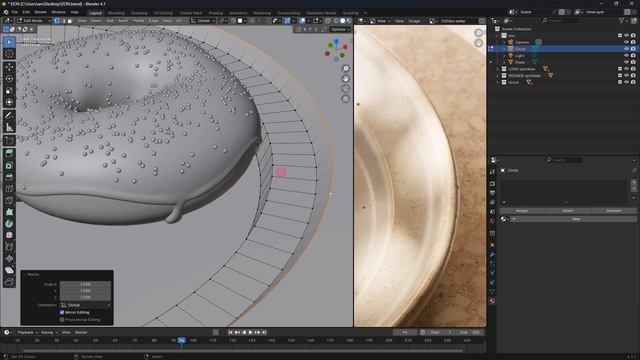Jump to the timeline start frame
This screenshot has height=360, width=640.
[x=231, y=332]
